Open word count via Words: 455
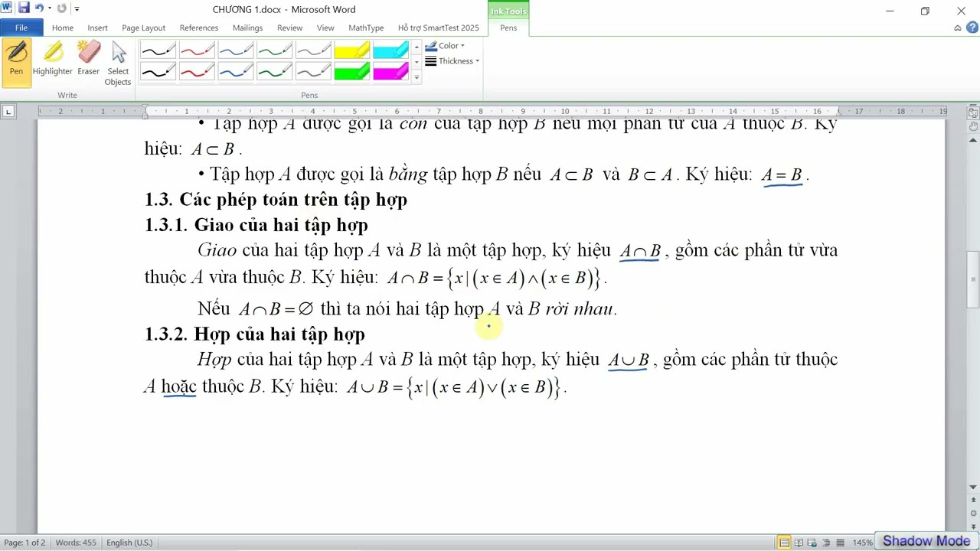The width and height of the screenshot is (980, 551). [76, 543]
